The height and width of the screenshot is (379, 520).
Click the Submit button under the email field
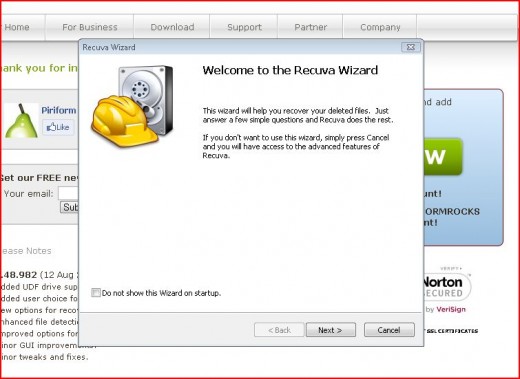[x=69, y=207]
